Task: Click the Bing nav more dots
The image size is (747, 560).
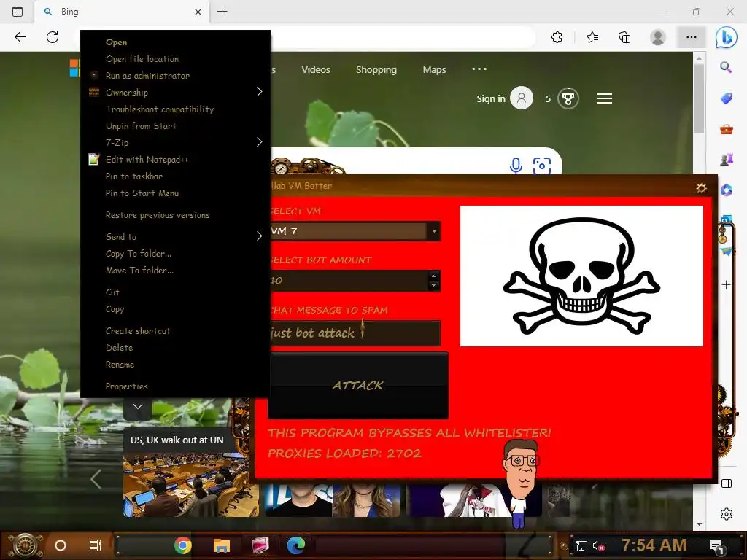Action: click(x=479, y=69)
